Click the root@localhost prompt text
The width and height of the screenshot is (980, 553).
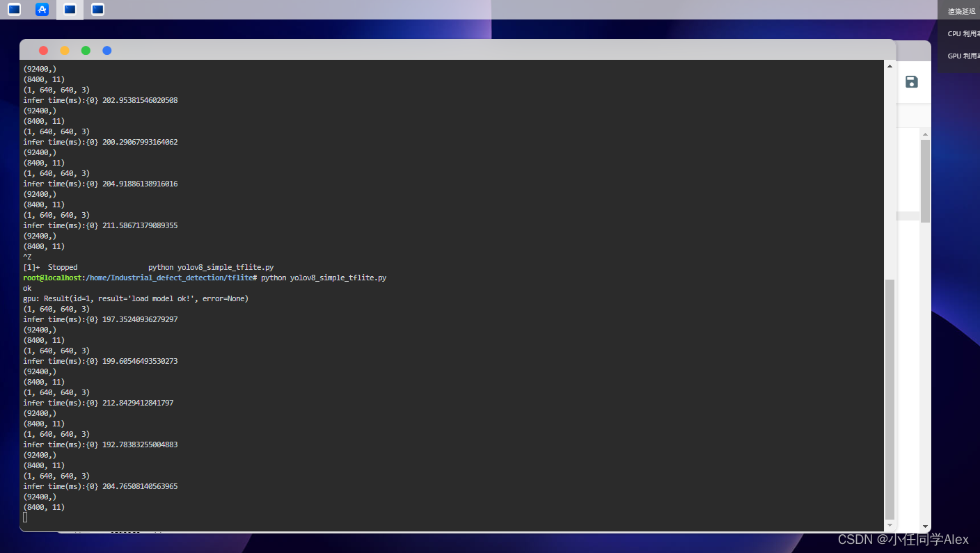coord(52,278)
